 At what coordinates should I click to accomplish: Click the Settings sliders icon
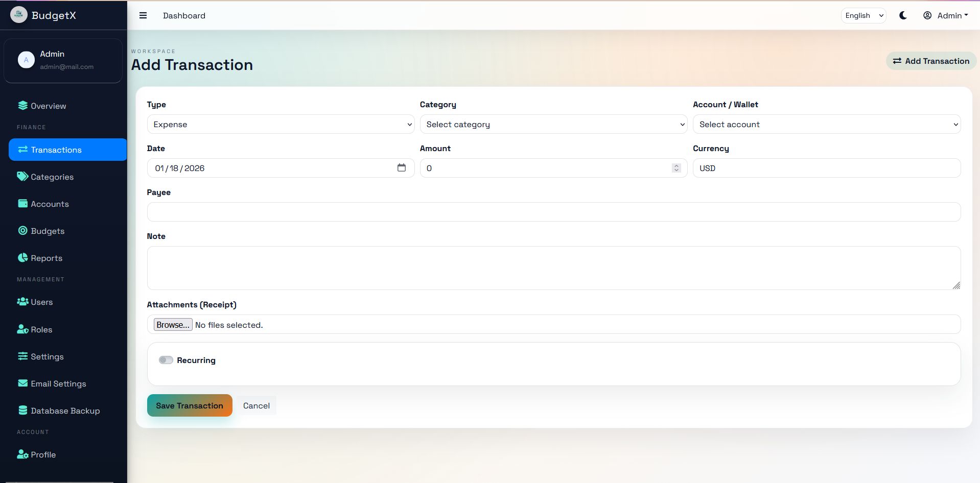[22, 356]
